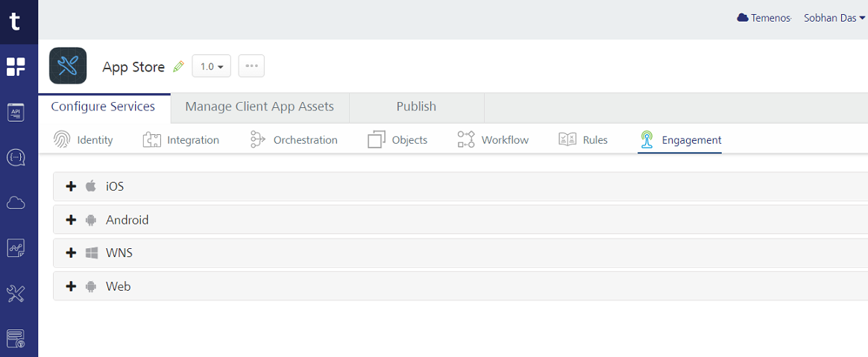The width and height of the screenshot is (868, 357).
Task: Click the App Store application thumbnail
Action: (x=68, y=66)
